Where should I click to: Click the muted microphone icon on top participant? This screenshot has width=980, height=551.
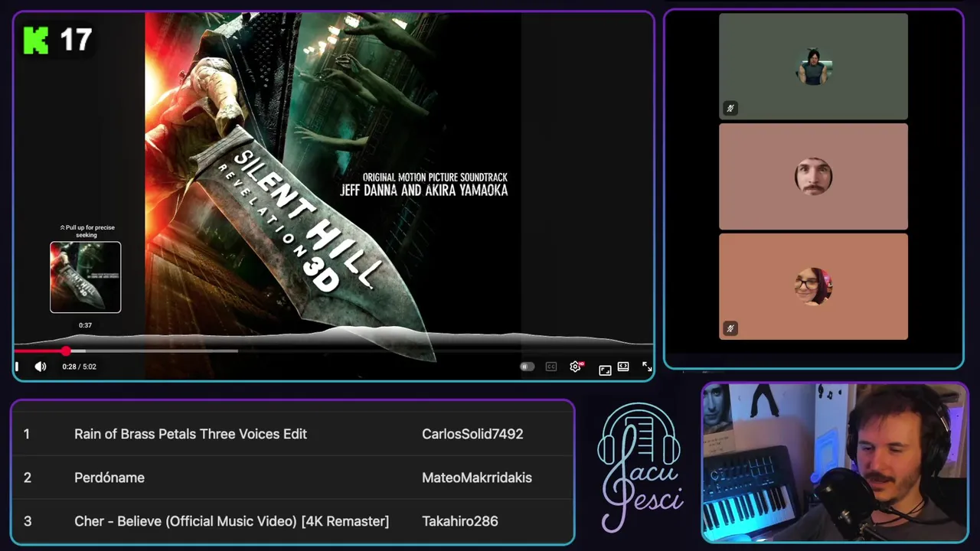pyautogui.click(x=730, y=109)
